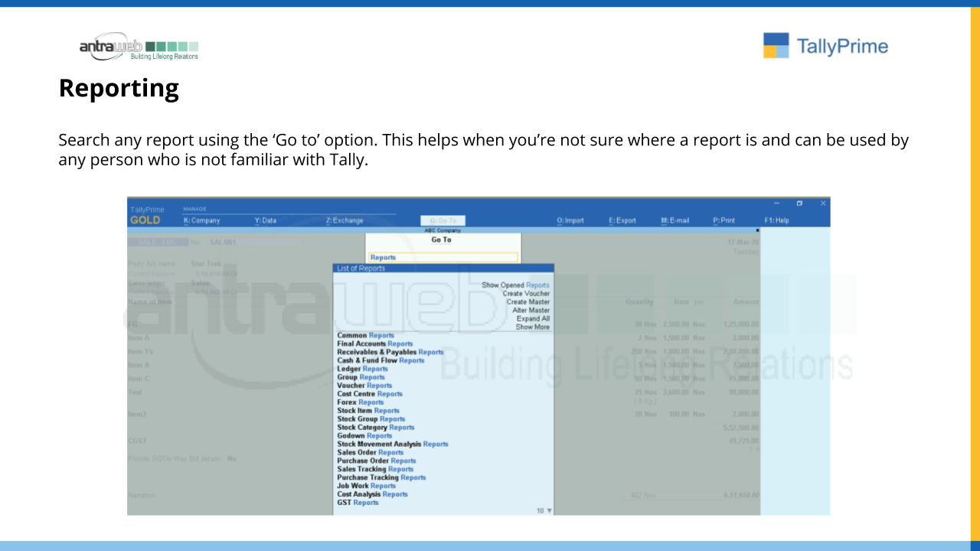The width and height of the screenshot is (980, 551).
Task: Open Forex Reports
Action: 361,403
